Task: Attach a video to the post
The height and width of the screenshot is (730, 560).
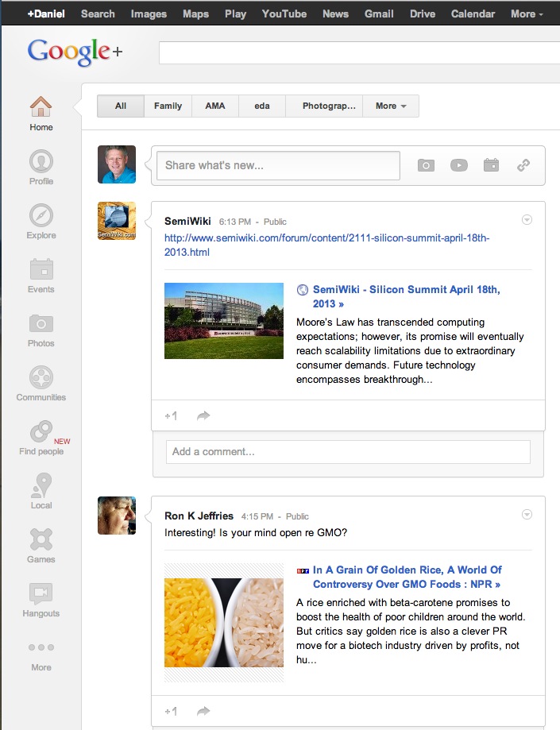Action: pos(459,165)
